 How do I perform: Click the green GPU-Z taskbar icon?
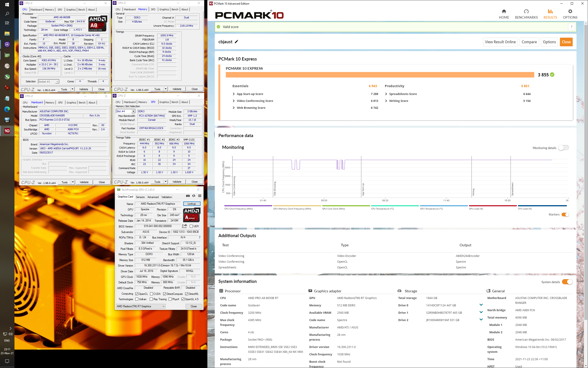(7, 55)
